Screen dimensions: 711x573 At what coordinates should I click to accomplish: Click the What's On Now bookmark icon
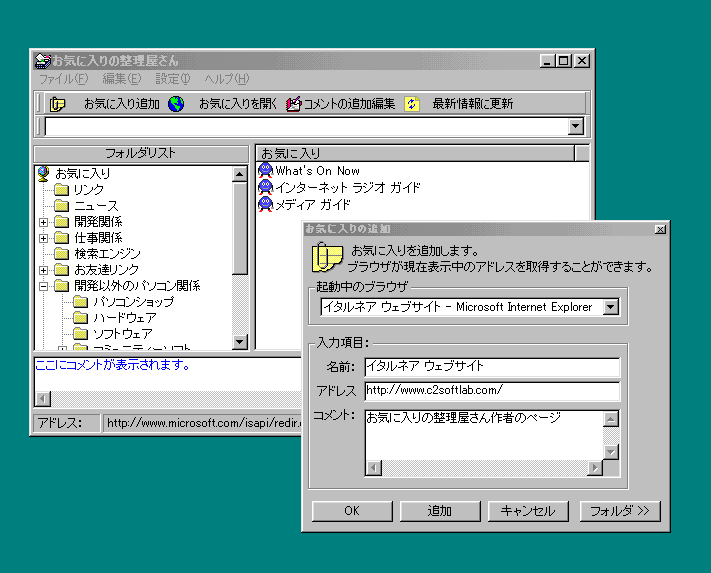[x=265, y=170]
